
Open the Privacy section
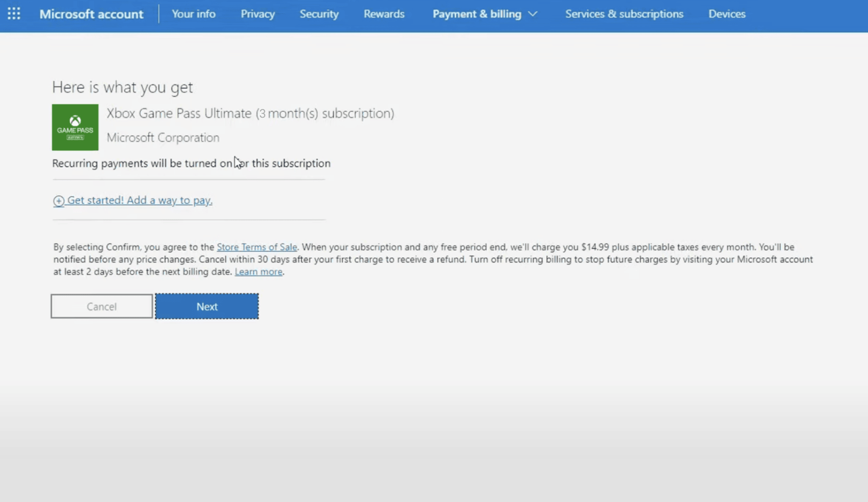click(x=258, y=14)
